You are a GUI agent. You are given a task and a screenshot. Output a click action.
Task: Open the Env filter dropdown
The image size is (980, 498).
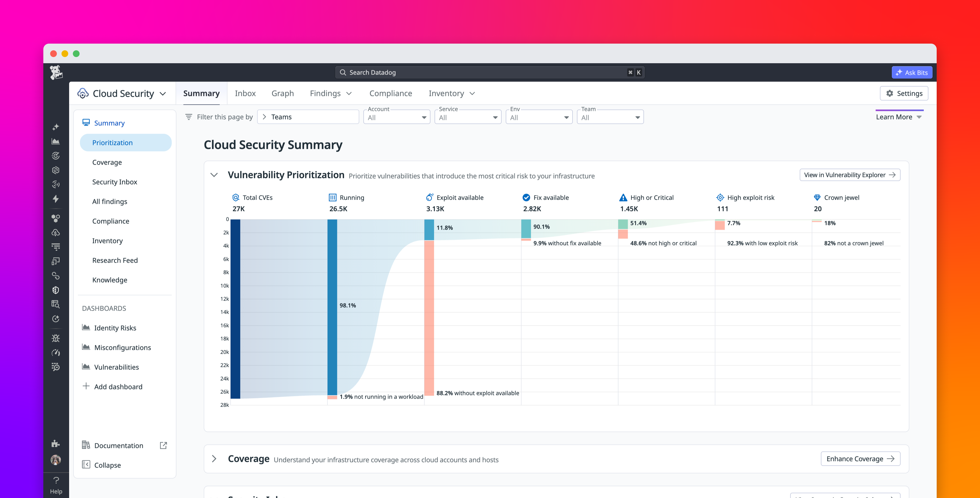pos(539,117)
